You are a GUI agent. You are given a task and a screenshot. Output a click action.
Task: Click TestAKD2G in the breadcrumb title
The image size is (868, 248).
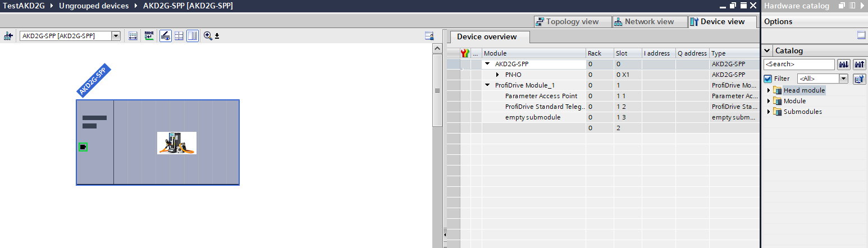(24, 6)
